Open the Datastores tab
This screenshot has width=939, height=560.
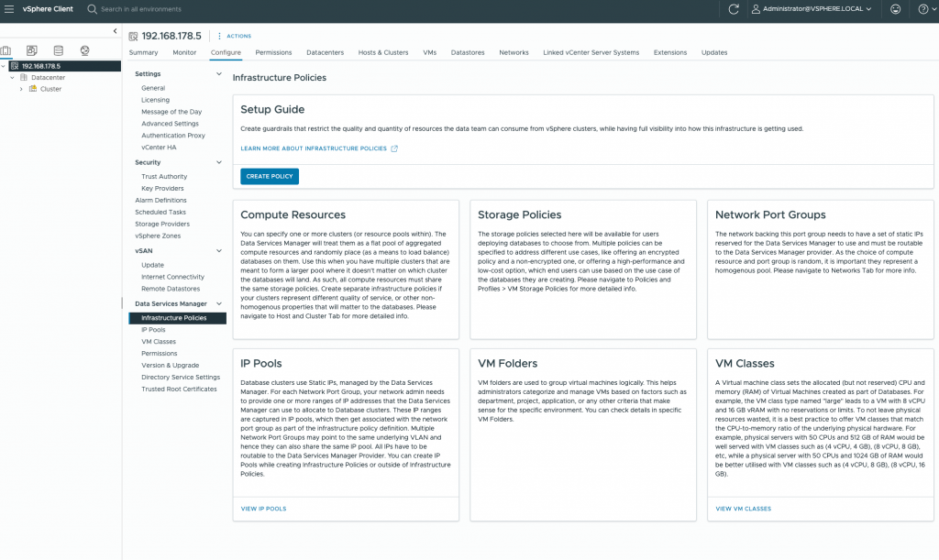(x=468, y=52)
